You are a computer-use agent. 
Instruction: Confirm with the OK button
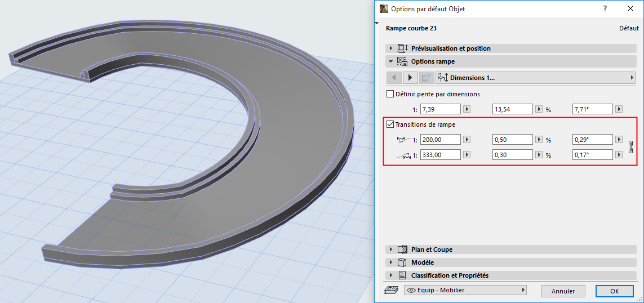614,291
